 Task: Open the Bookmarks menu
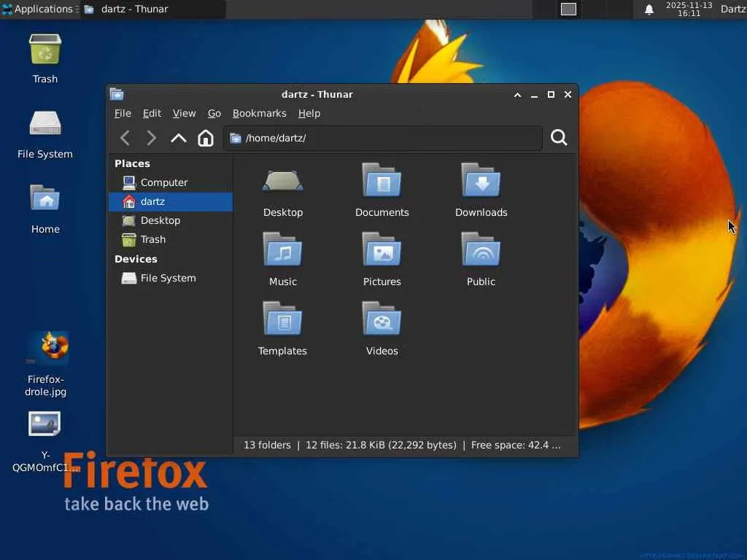click(259, 113)
